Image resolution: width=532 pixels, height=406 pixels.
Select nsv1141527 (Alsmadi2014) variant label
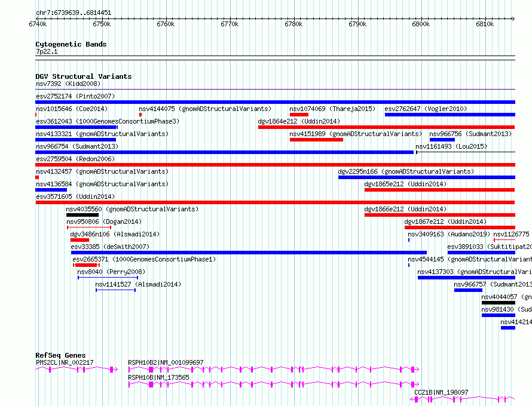(138, 284)
